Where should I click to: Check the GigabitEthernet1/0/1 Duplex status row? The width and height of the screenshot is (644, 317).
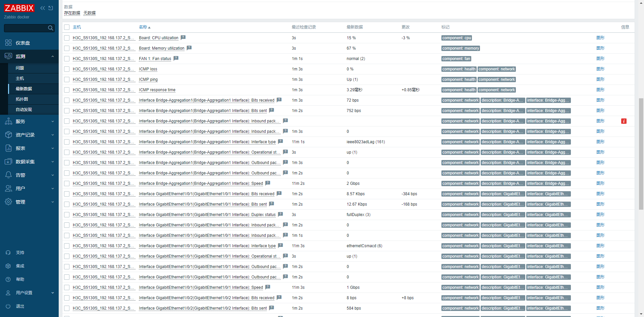pos(67,215)
